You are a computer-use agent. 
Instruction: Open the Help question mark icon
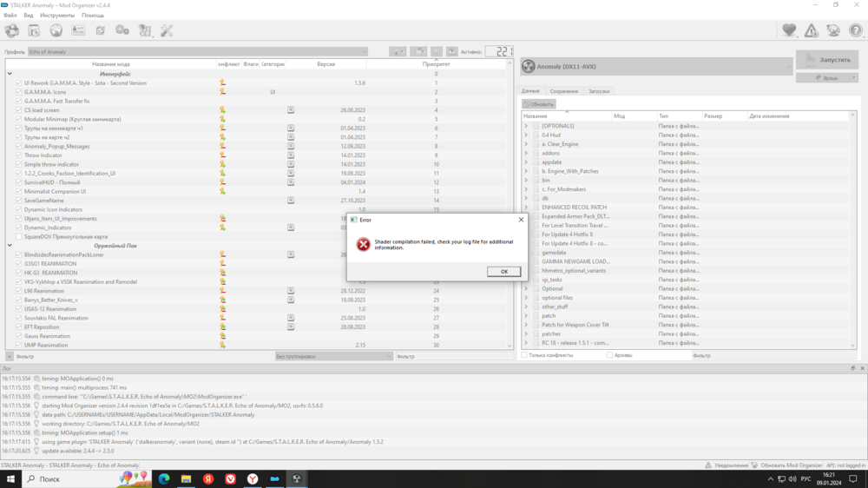pyautogui.click(x=855, y=31)
